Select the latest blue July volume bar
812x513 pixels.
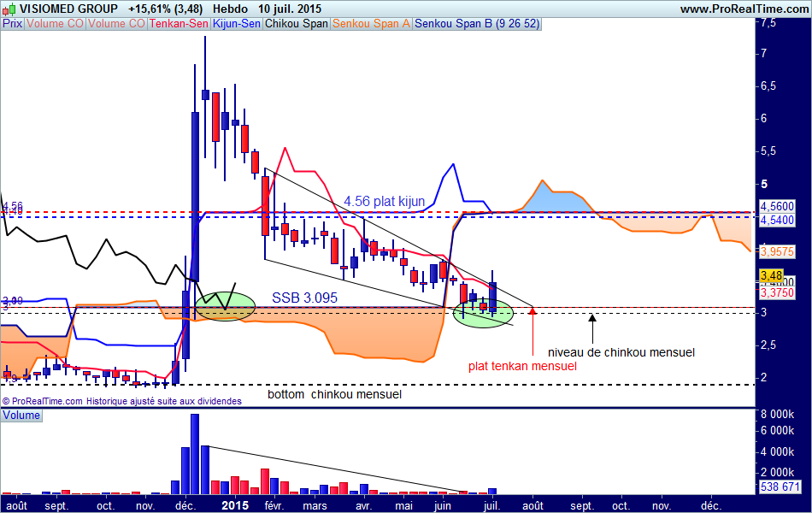(x=492, y=492)
